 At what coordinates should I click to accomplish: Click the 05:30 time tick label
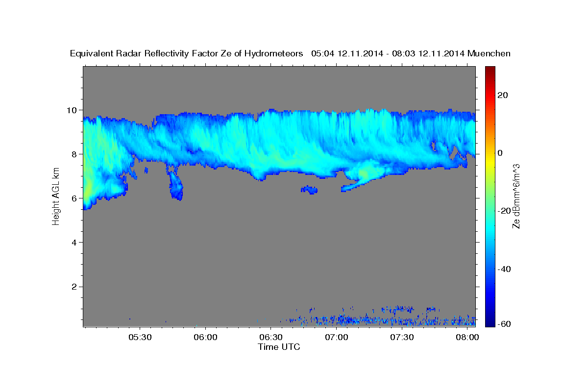click(139, 338)
